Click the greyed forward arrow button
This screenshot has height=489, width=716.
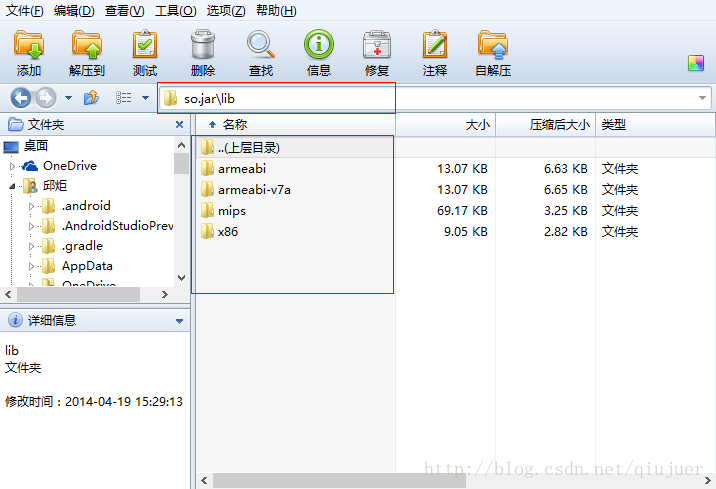46,98
